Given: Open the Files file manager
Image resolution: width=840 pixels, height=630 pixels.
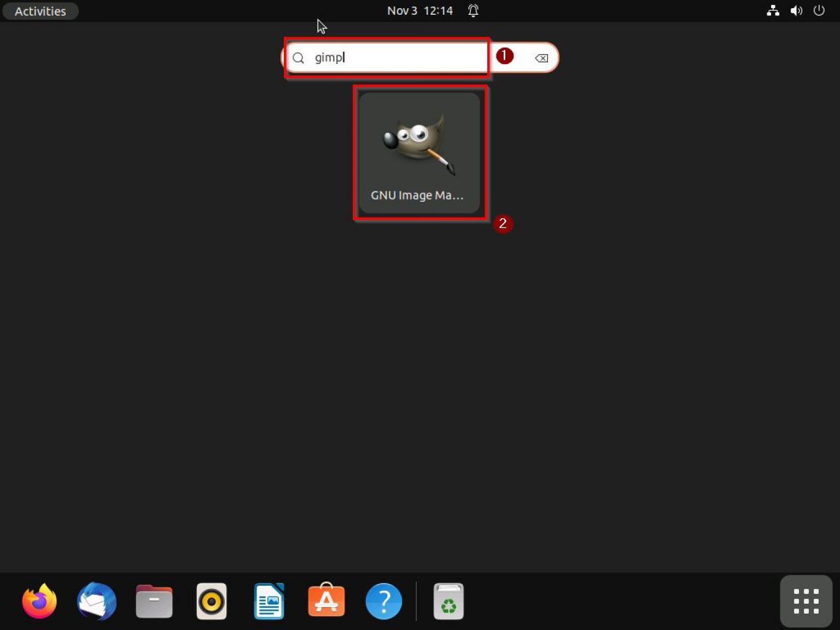Looking at the screenshot, I should coord(154,600).
